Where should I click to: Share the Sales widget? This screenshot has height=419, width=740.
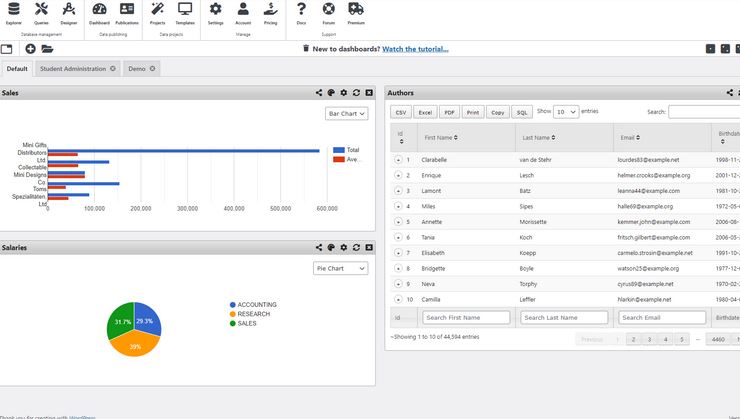point(319,93)
